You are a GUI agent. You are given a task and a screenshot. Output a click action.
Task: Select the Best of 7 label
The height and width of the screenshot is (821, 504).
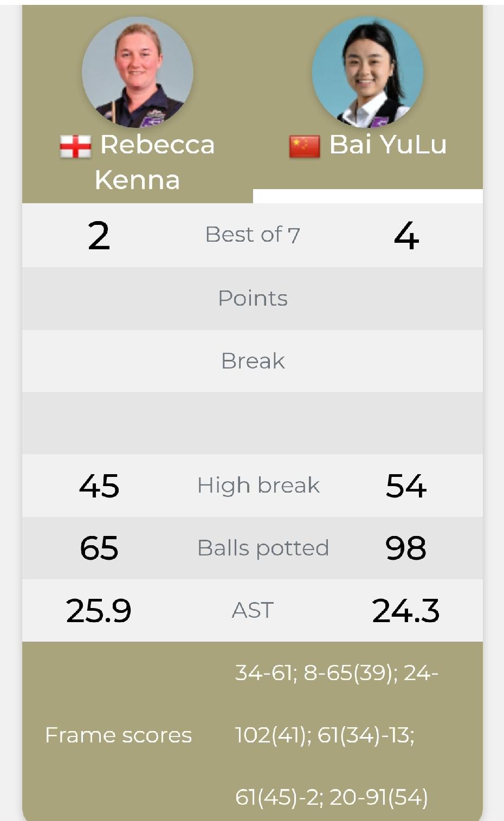(x=253, y=235)
